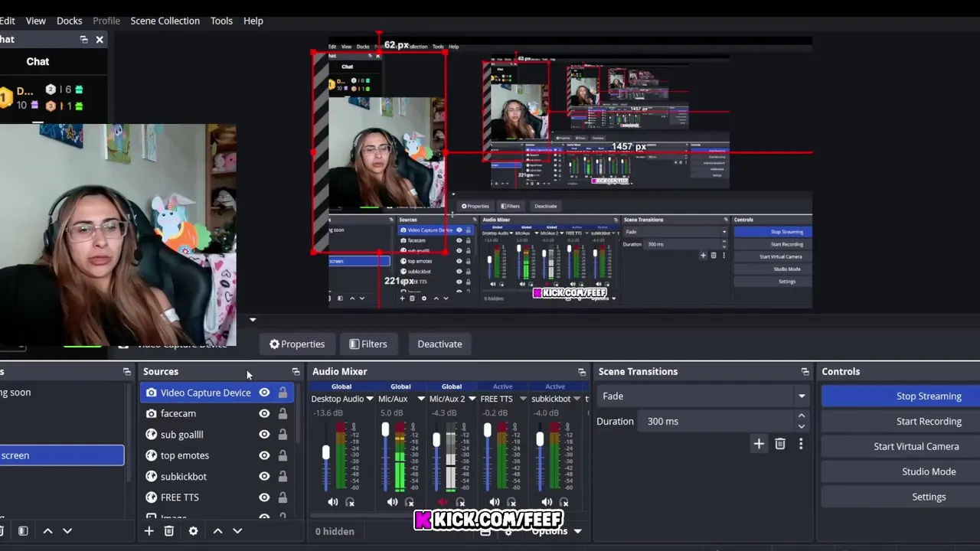Toggle lock on top emotes source
This screenshot has width=980, height=551.
point(283,455)
